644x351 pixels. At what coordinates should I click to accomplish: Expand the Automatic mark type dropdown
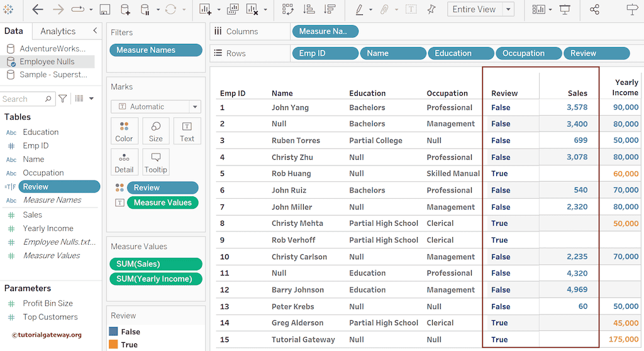(x=195, y=107)
